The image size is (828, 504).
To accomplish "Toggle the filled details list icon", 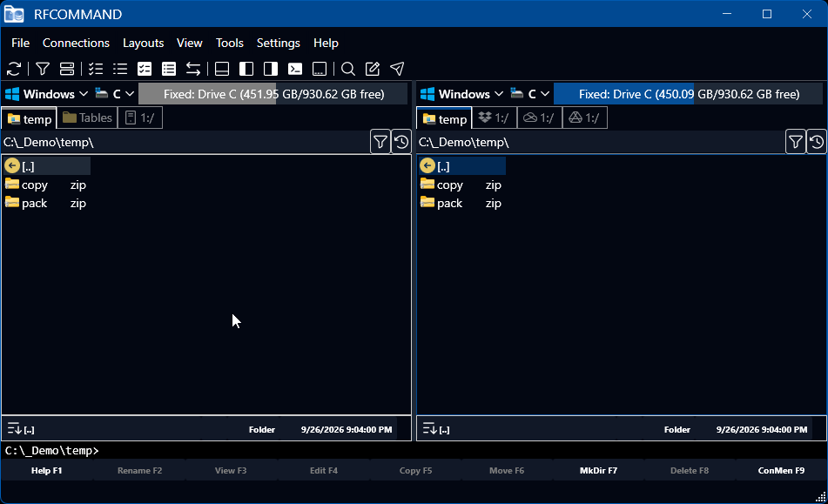I will 169,69.
